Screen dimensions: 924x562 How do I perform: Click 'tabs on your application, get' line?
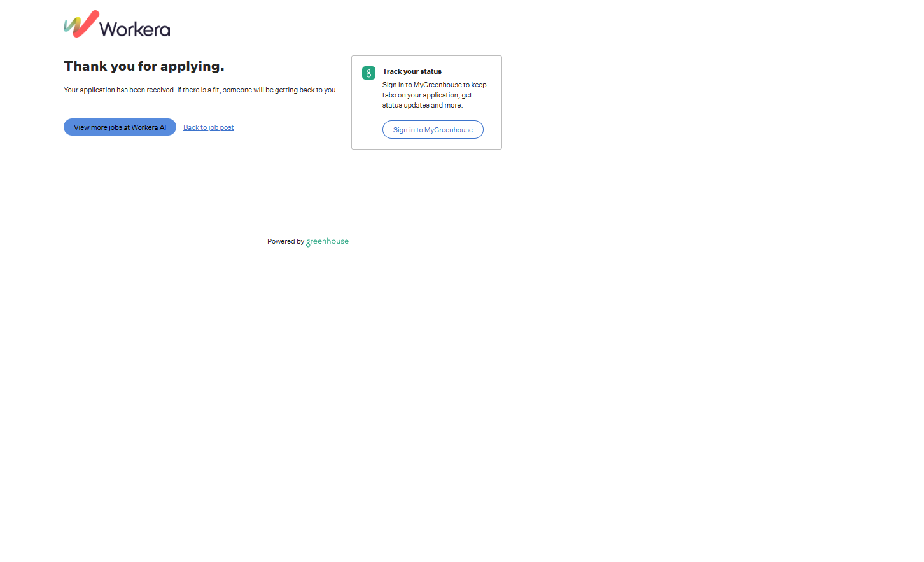(427, 95)
